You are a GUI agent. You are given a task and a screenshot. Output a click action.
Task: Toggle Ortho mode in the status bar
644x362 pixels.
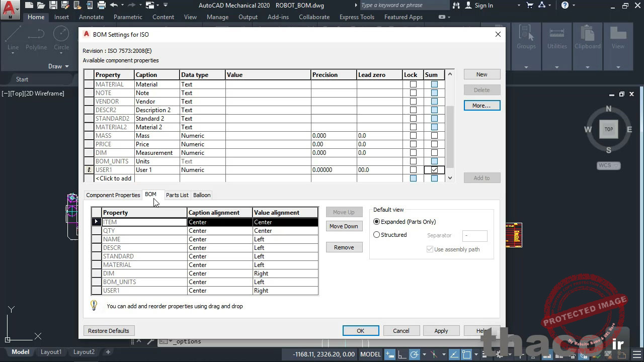pyautogui.click(x=403, y=354)
